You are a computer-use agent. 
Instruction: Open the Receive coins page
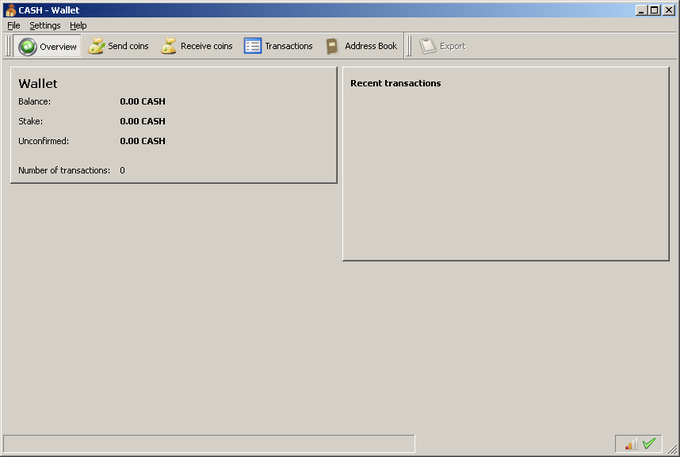point(196,46)
